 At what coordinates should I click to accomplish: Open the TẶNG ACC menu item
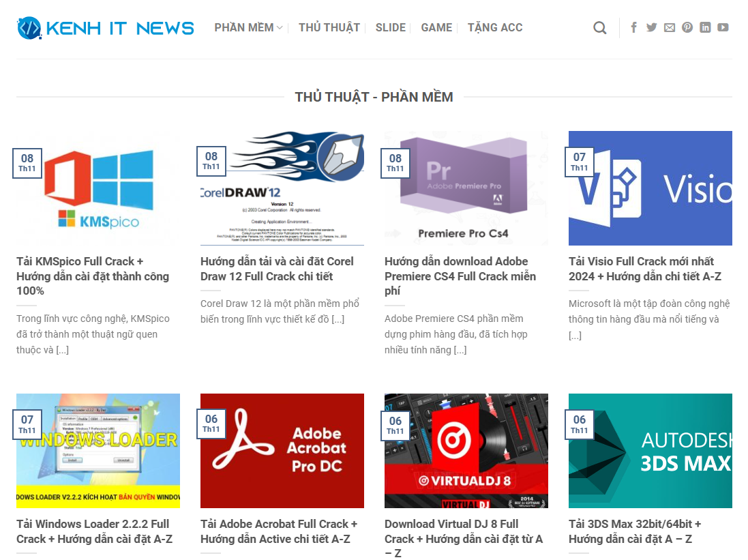click(495, 28)
